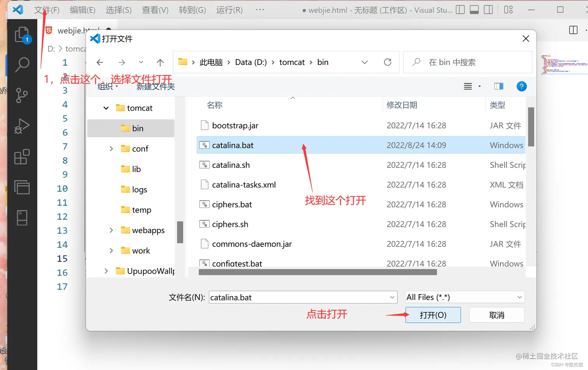
Task: Open the 转到(G) menu
Action: (x=192, y=10)
